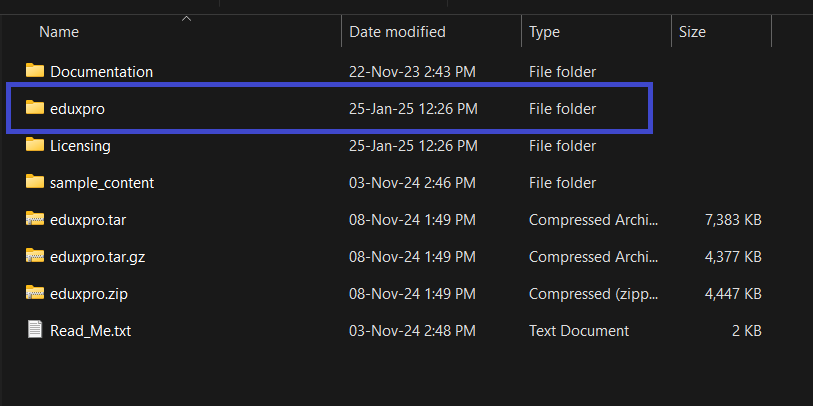
Task: Click the sort arrow above Name
Action: click(186, 17)
